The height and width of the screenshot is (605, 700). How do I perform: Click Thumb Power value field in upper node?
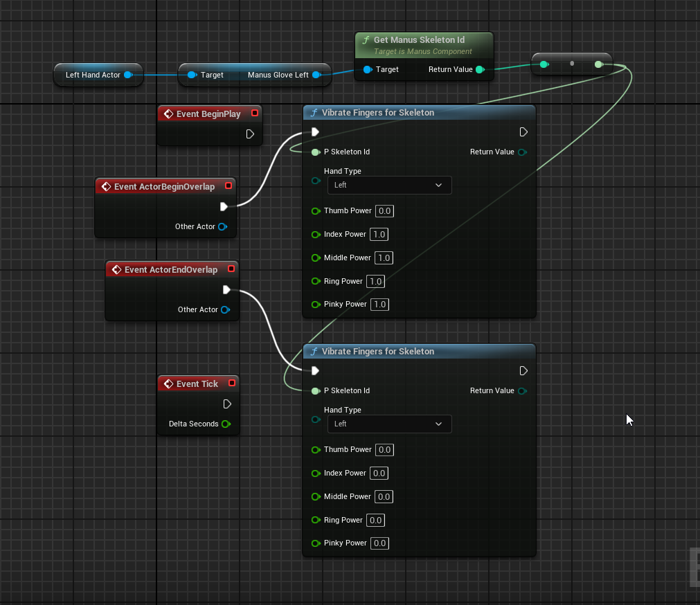pyautogui.click(x=385, y=210)
